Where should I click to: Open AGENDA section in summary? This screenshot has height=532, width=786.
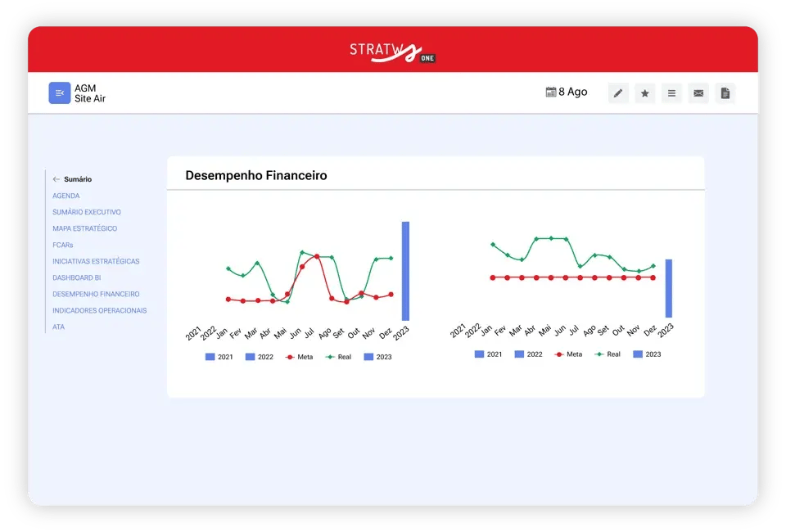pyautogui.click(x=66, y=196)
